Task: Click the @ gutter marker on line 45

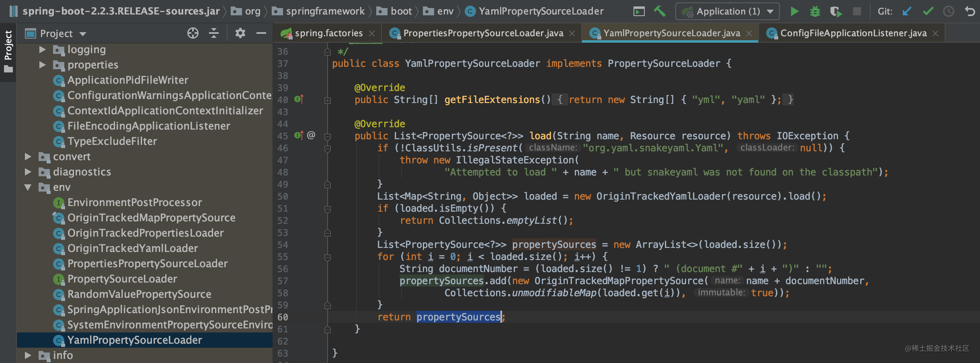Action: coord(311,135)
